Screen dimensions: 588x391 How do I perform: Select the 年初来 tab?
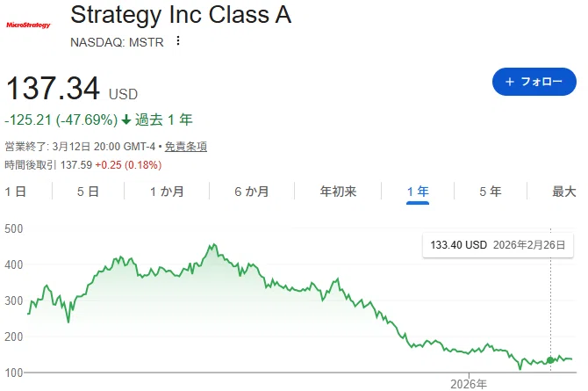point(338,192)
